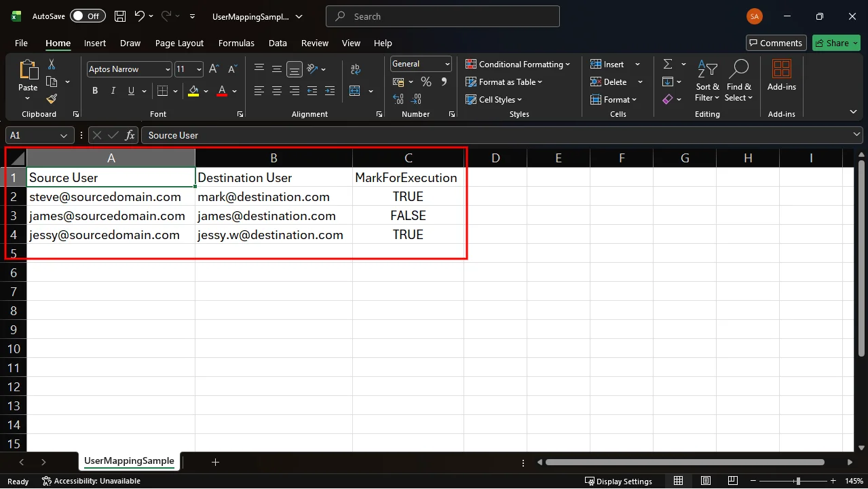Click the Paste clipboard icon
This screenshot has width=868, height=489.
(28, 70)
